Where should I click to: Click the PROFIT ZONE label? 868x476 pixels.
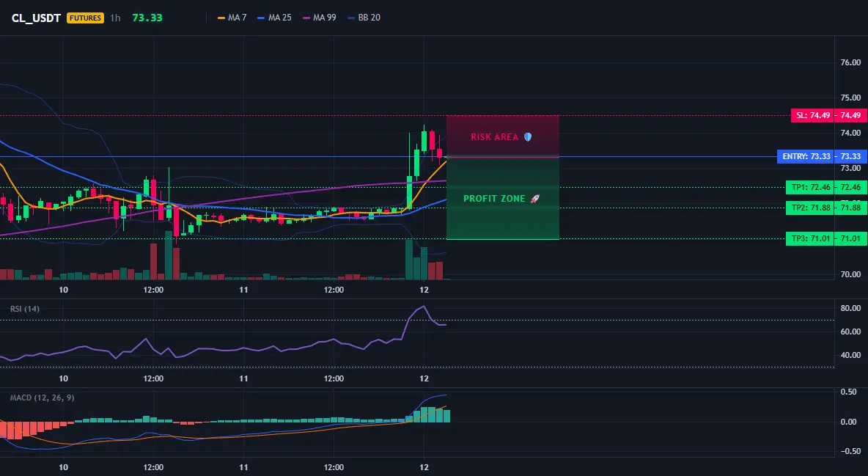tap(494, 198)
